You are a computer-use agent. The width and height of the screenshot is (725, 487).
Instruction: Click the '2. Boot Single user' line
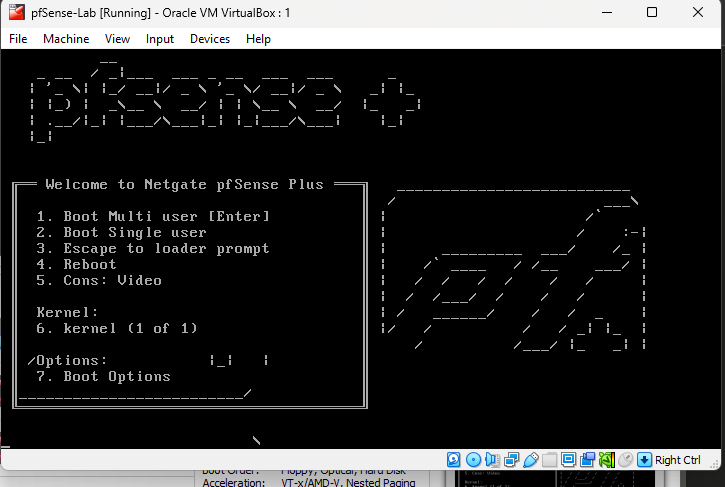pyautogui.click(x=121, y=232)
